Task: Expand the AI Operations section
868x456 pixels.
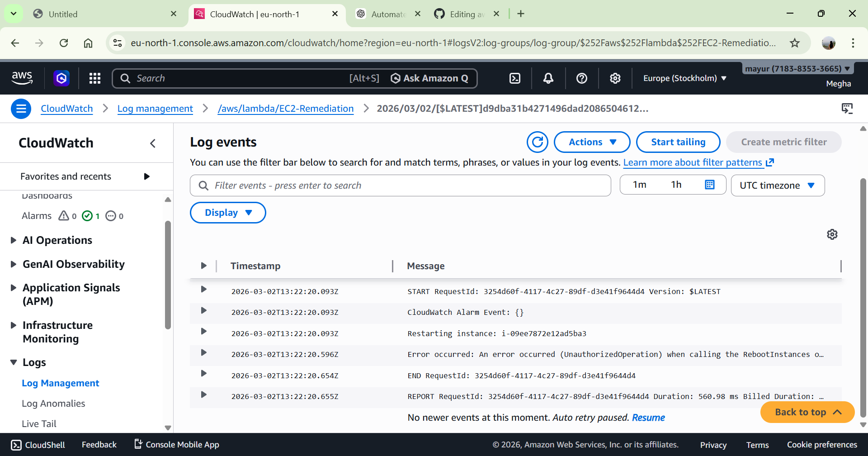Action: point(14,240)
